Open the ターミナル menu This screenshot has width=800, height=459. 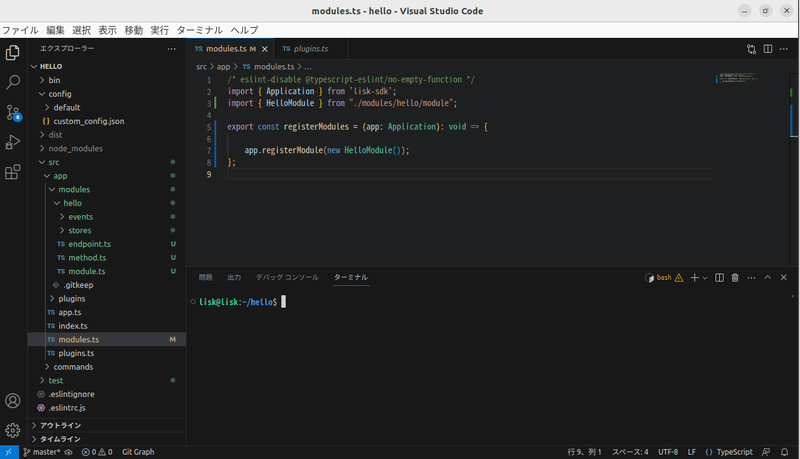(199, 30)
